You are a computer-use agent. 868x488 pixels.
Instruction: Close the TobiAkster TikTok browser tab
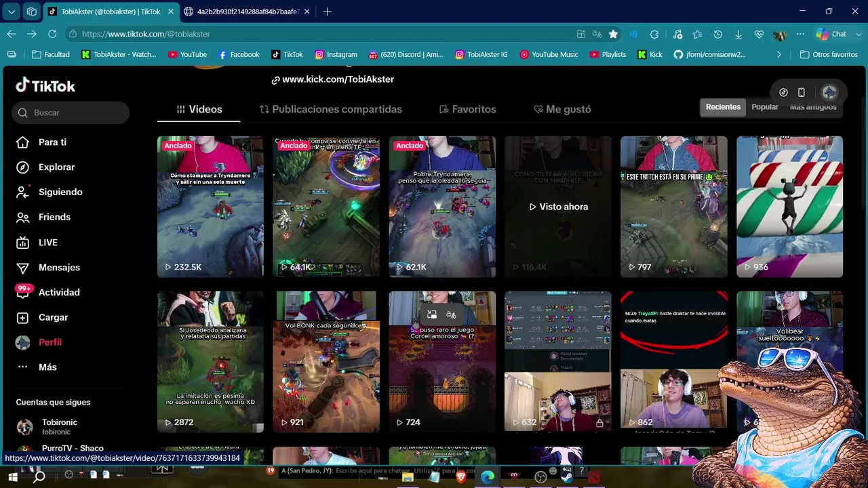tap(170, 12)
